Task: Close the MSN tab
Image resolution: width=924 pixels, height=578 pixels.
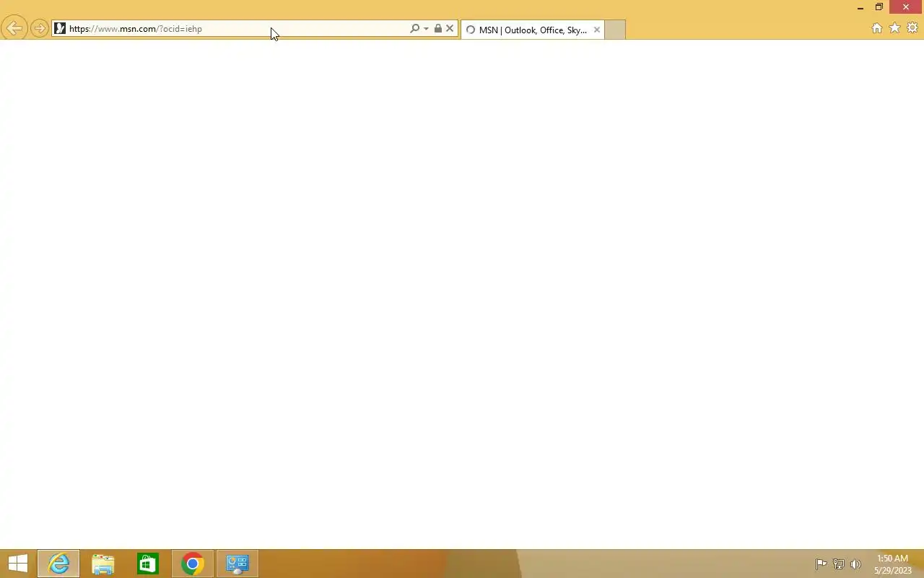Action: (597, 30)
